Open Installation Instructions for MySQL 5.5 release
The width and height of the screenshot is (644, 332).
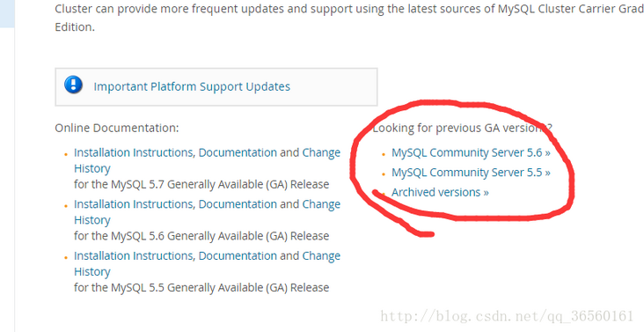[x=133, y=256]
